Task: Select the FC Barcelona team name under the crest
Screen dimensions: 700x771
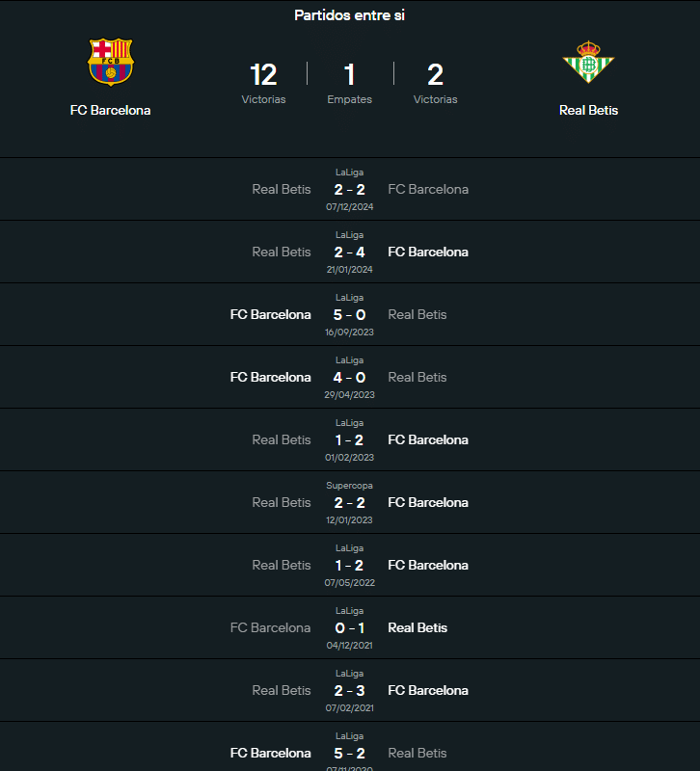Action: tap(110, 110)
